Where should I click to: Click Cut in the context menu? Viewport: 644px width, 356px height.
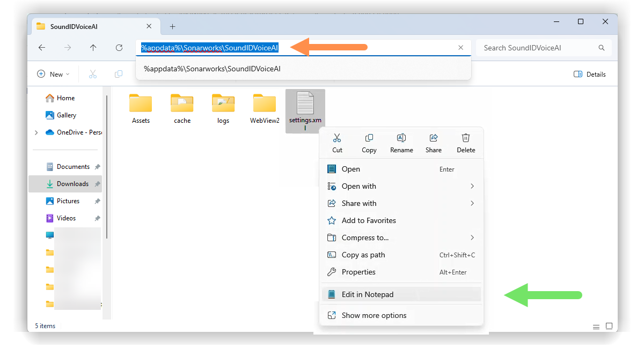(337, 143)
